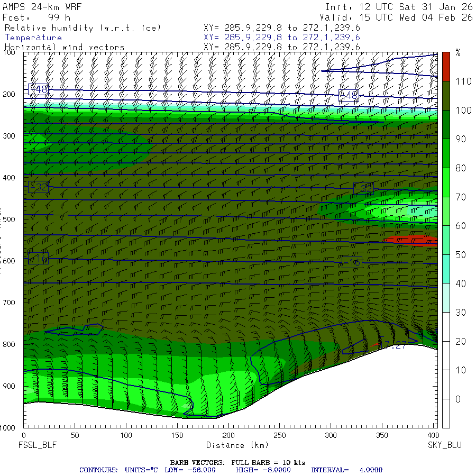Click the "300" pressure axis tick label
Image resolution: width=476 pixels, height=476 pixels.
point(9,136)
